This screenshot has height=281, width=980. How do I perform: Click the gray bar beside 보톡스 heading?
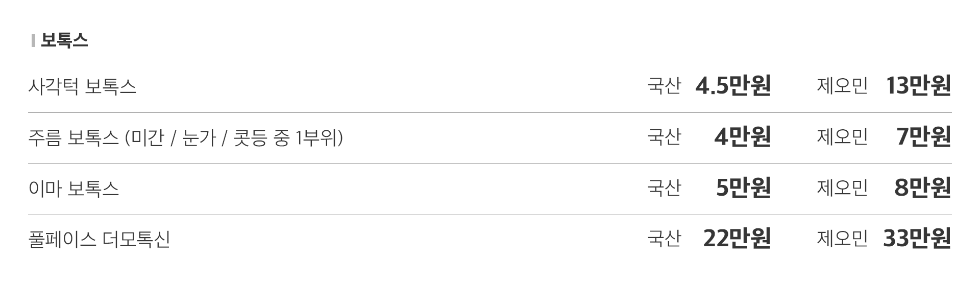[33, 40]
